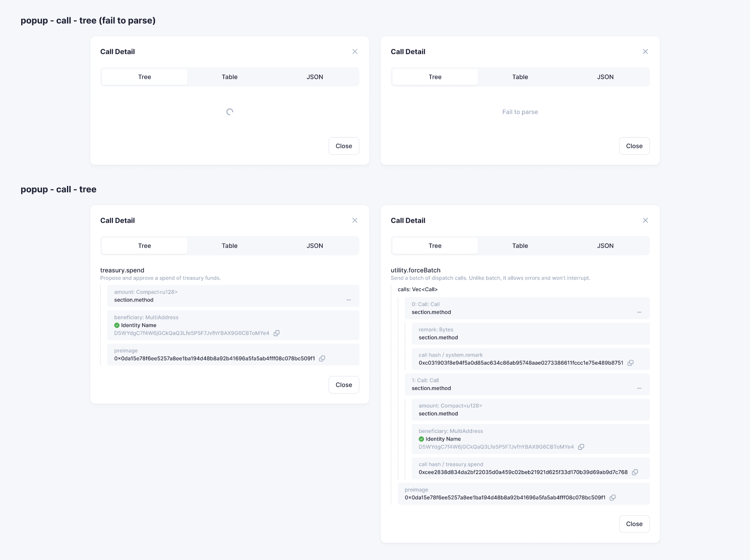Copy the system.remark call hash in utility.forceBatch

point(631,363)
